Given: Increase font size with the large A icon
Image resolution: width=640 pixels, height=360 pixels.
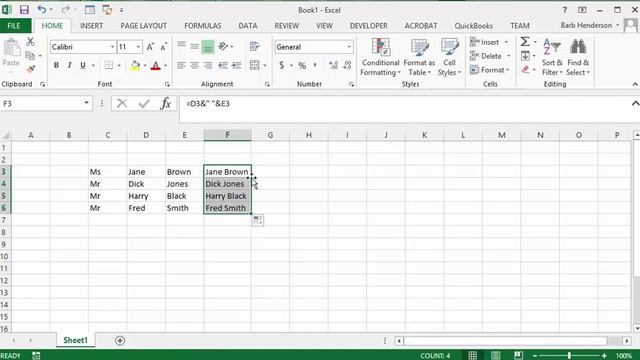Looking at the screenshot, I should [x=150, y=47].
